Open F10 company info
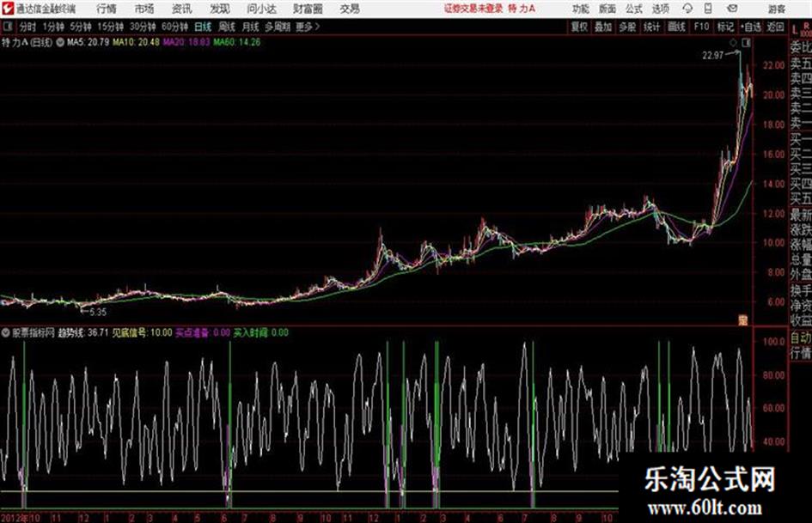 coord(701,27)
